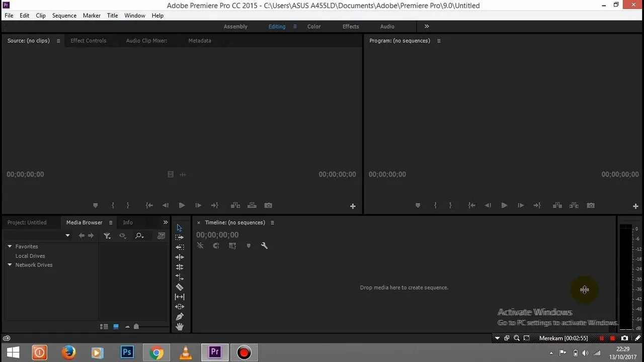Add Marker in Source monitor
644x362 pixels.
tap(95, 205)
